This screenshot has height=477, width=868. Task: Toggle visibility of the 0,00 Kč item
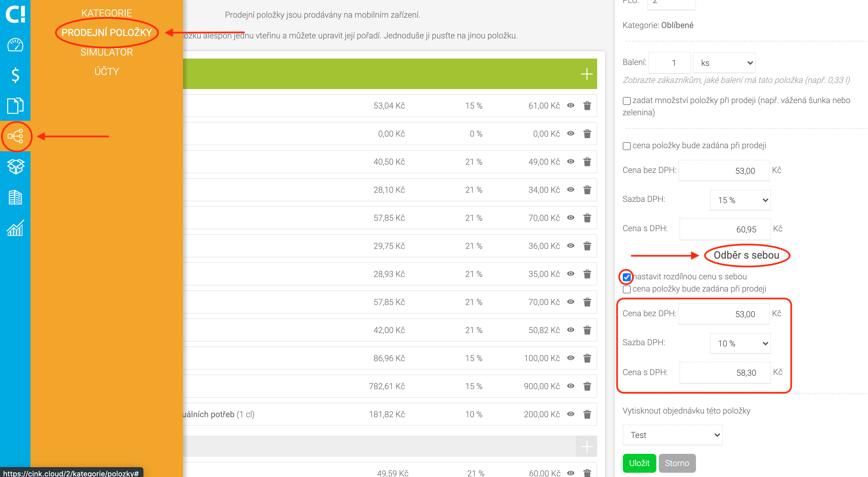click(x=570, y=133)
